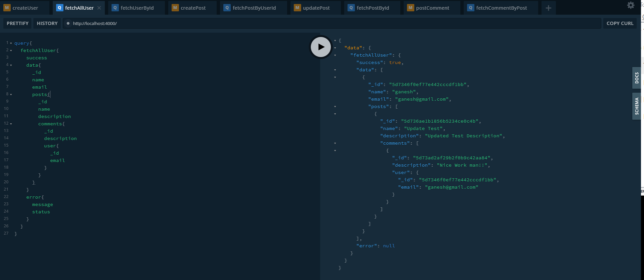This screenshot has width=644, height=280.
Task: Run the query with the play button
Action: 321,47
